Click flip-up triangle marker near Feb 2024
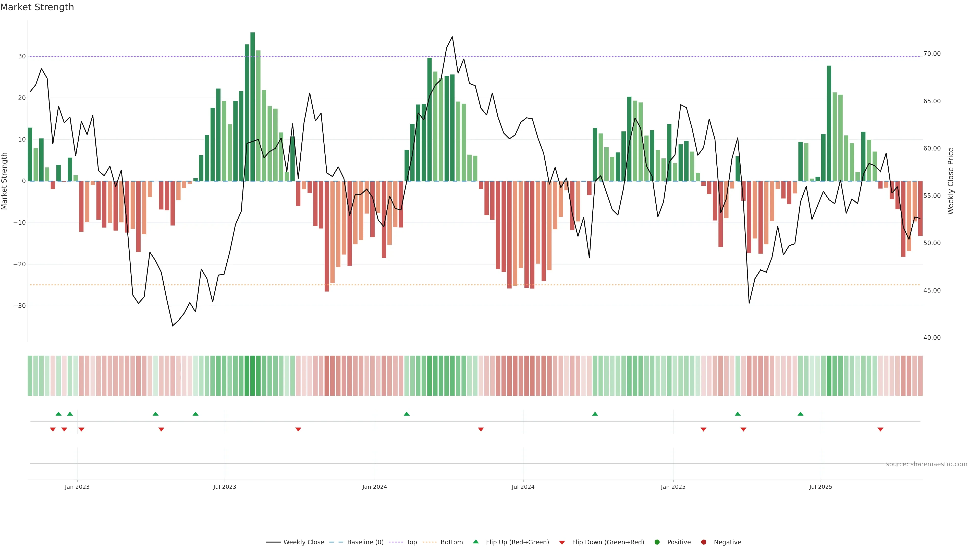The width and height of the screenshot is (980, 551). 407,414
